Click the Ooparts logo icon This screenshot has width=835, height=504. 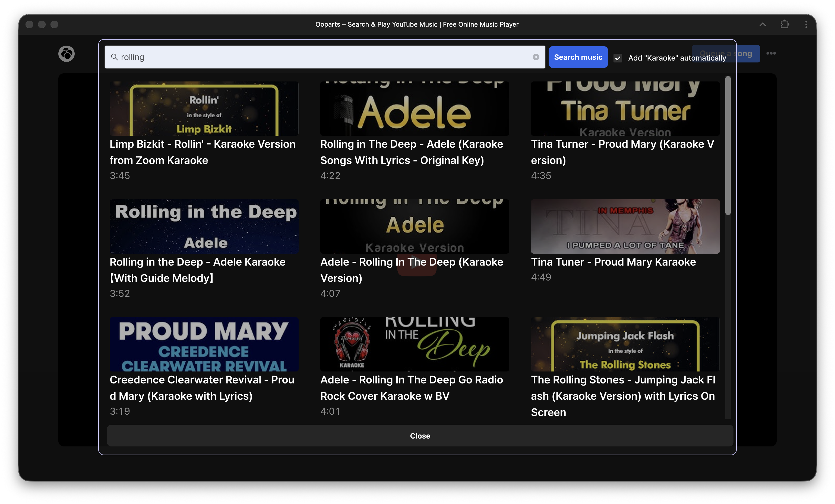pos(67,53)
